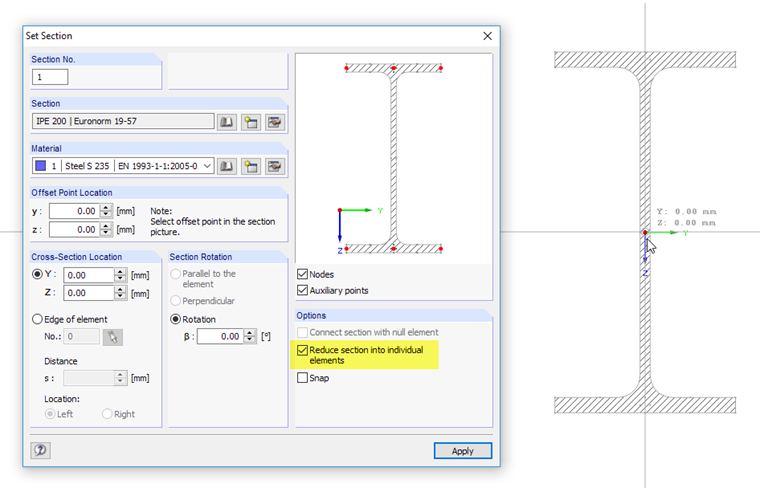
Task: Choose Parallel to the element rotation
Action: point(175,274)
